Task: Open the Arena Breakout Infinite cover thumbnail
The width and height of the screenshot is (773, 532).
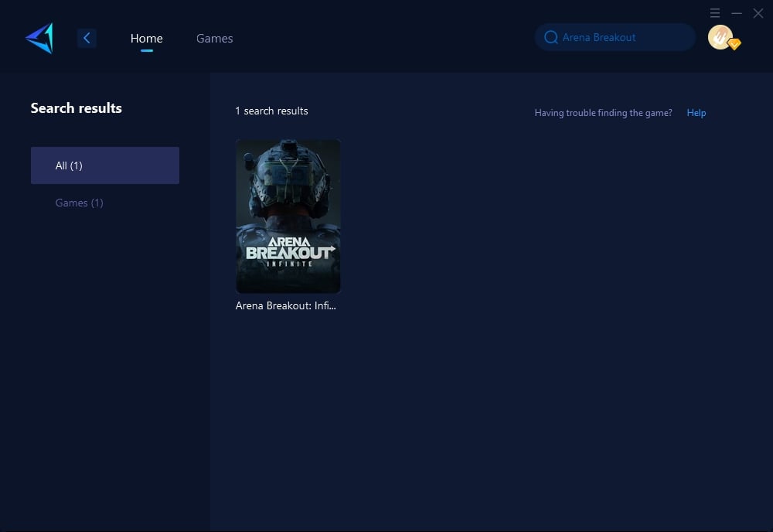Action: point(288,217)
